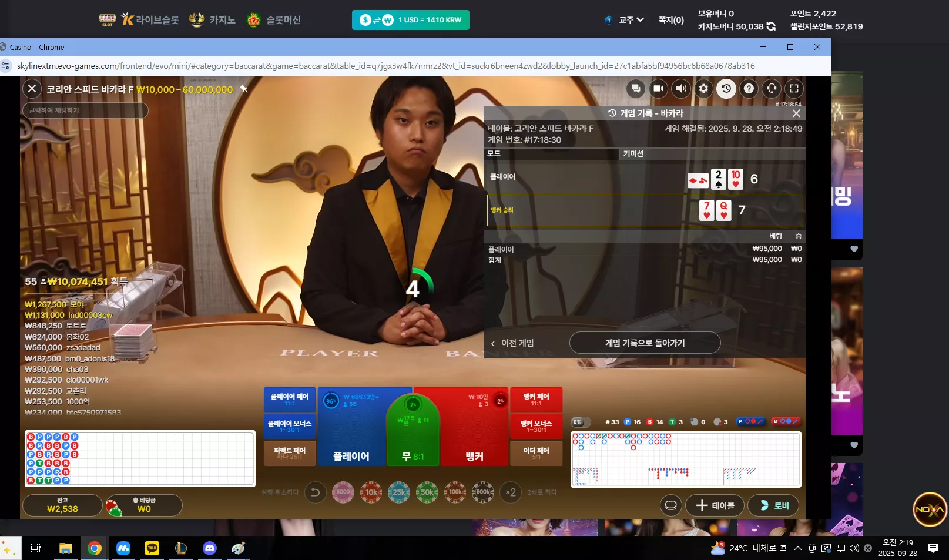Open Chrome from the taskbar

94,548
